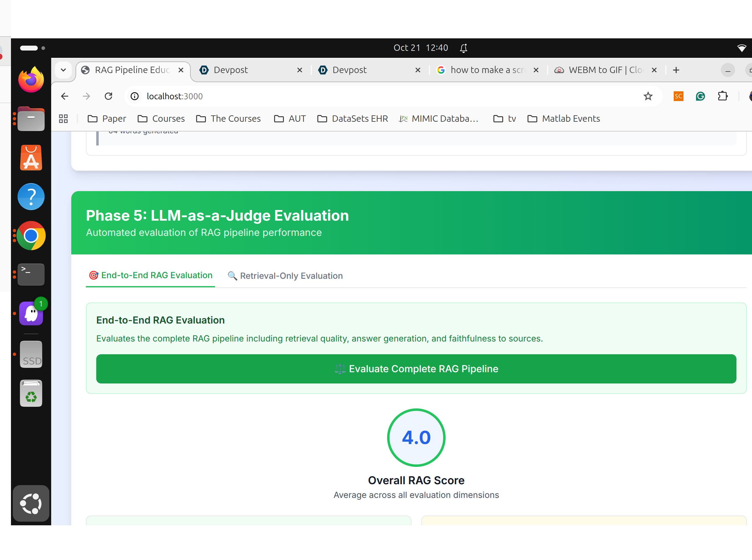Click the browser reload icon
The image size is (752, 560).
click(x=108, y=96)
